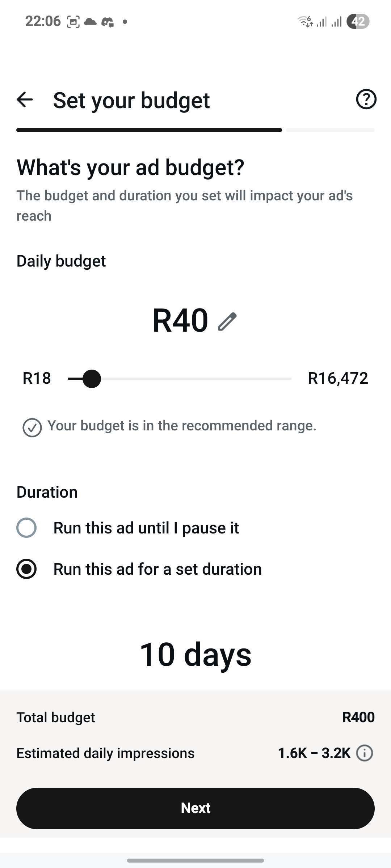Tap the screen recorder status icon

tap(73, 22)
